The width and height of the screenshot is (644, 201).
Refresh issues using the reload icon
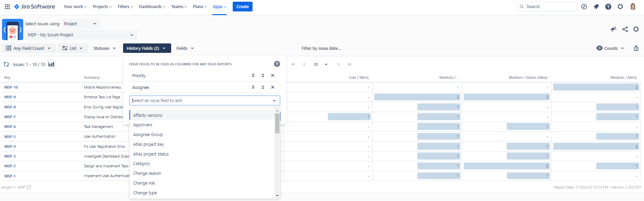click(x=6, y=64)
